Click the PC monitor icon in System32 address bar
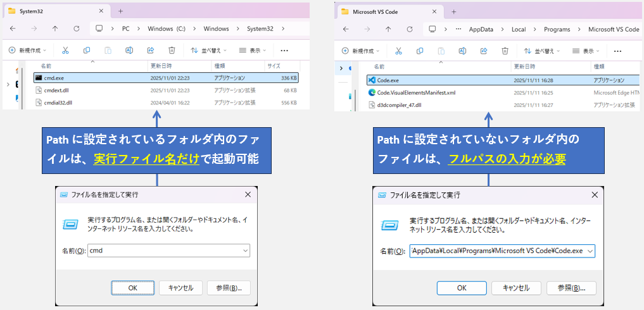This screenshot has width=644, height=310. 99,28
